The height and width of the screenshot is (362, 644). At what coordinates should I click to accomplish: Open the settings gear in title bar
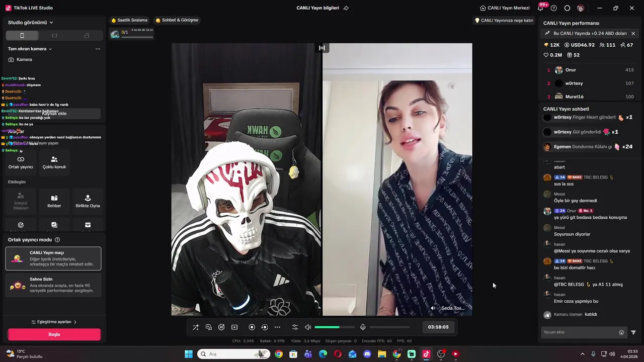coord(568,8)
